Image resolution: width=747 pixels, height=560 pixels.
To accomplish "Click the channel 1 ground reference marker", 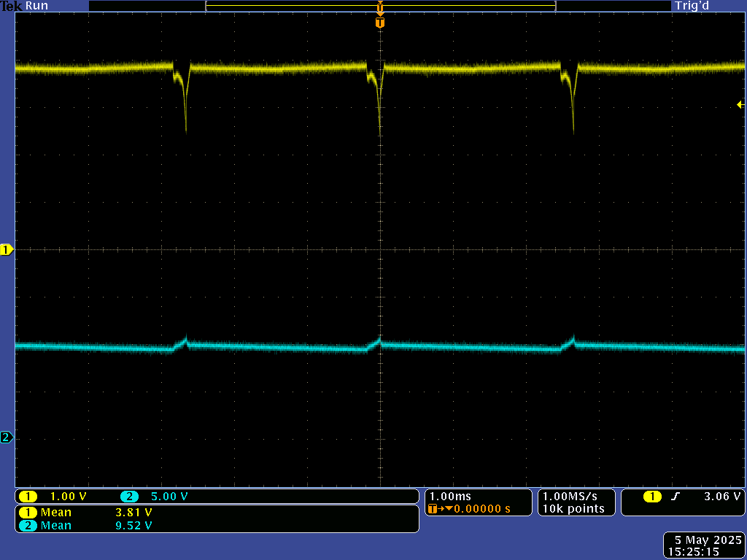I will tap(7, 249).
